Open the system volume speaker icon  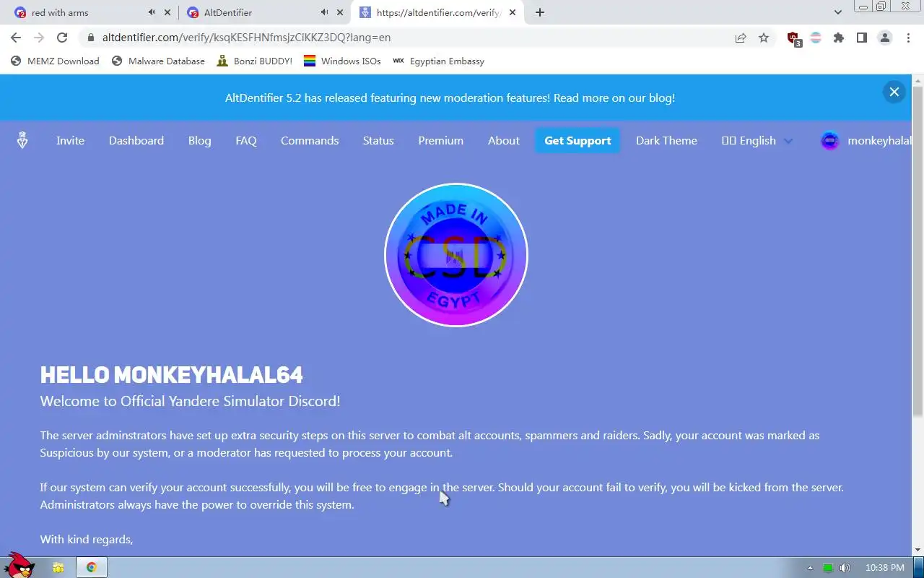click(x=845, y=568)
